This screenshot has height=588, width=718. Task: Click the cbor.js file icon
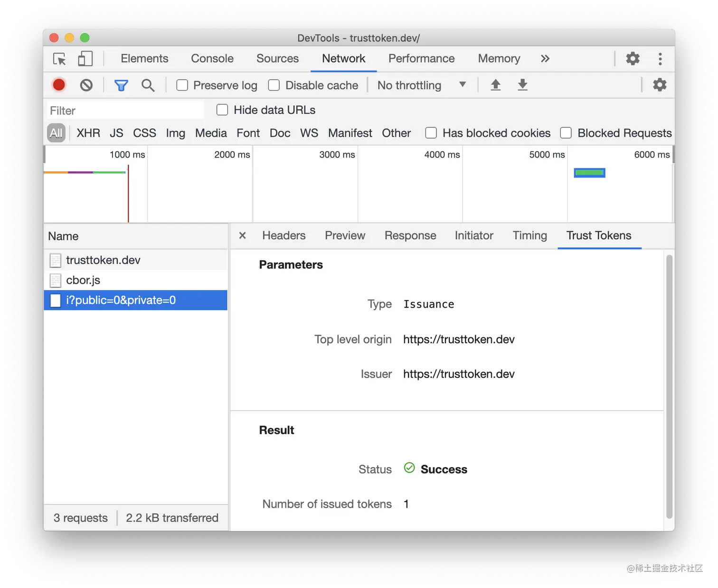[x=56, y=280]
